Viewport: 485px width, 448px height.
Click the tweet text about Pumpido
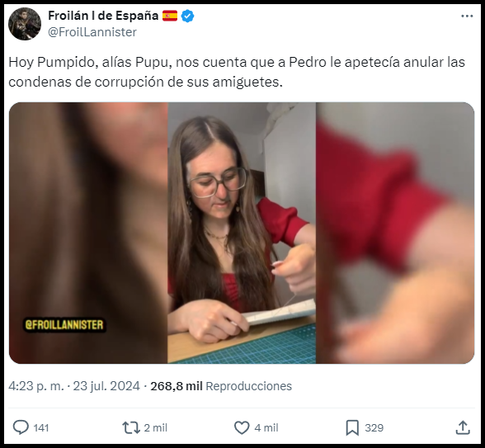tap(237, 72)
